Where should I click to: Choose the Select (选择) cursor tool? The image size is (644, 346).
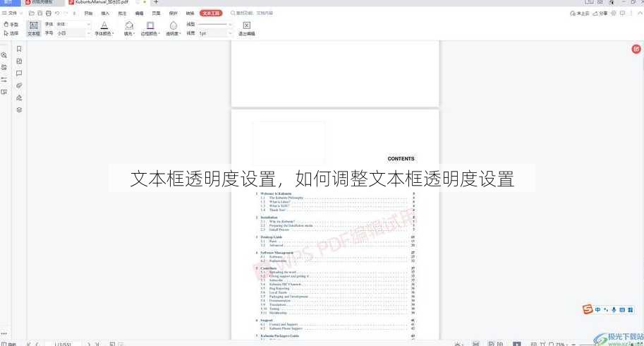11,33
